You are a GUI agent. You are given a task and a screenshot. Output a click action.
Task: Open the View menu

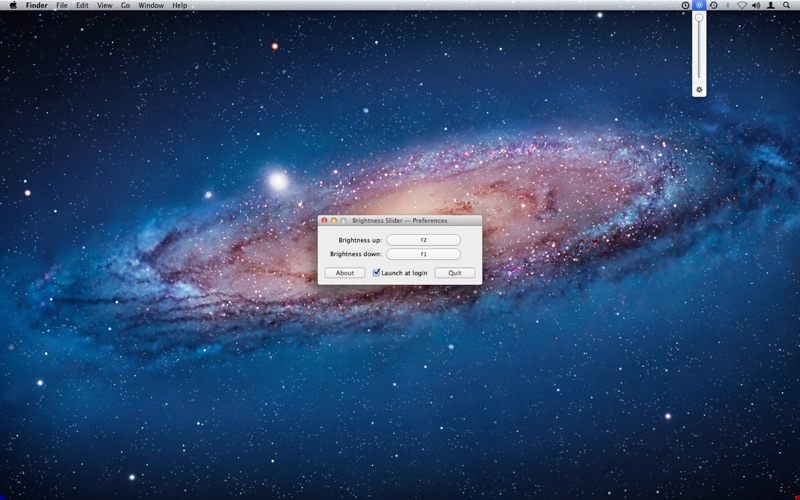point(105,5)
